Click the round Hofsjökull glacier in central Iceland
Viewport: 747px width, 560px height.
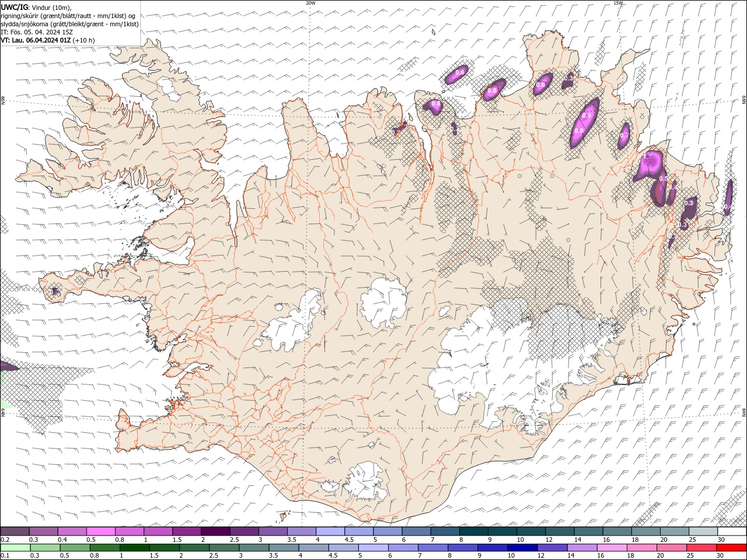tap(383, 302)
